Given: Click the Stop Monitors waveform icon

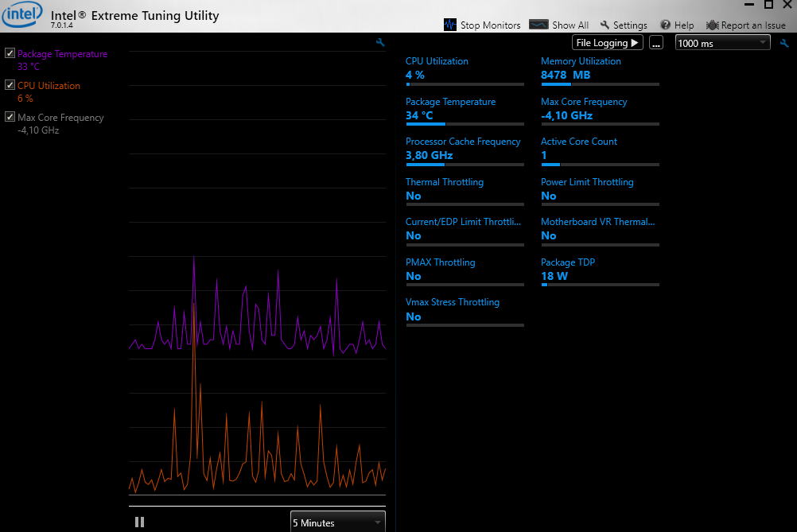Looking at the screenshot, I should (450, 25).
